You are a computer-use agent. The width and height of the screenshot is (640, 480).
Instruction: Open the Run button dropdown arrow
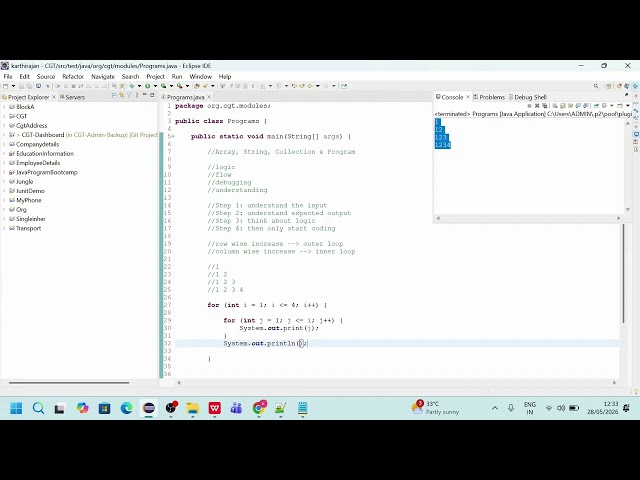(x=155, y=86)
